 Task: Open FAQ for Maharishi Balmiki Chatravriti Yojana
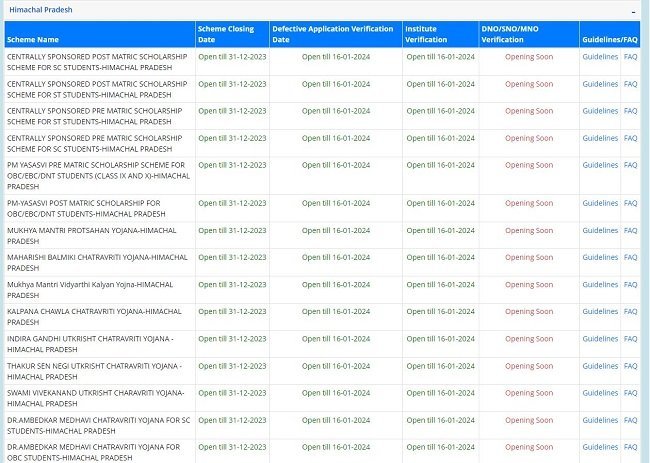(x=630, y=257)
